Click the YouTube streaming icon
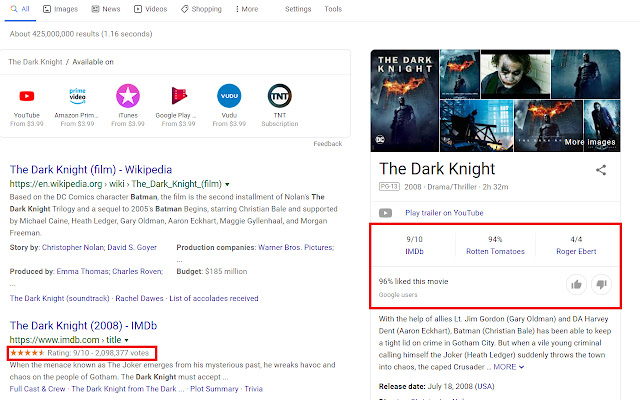Image resolution: width=640 pixels, height=400 pixels. (26, 95)
